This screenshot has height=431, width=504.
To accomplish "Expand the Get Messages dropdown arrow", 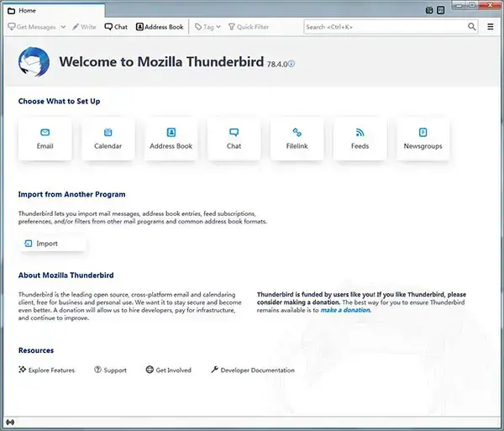I will 63,27.
